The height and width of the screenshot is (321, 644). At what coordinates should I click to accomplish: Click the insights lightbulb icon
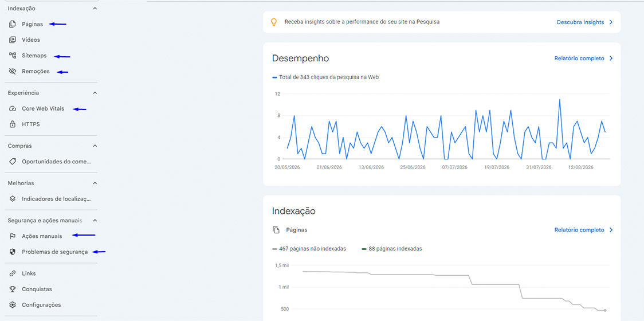[274, 22]
